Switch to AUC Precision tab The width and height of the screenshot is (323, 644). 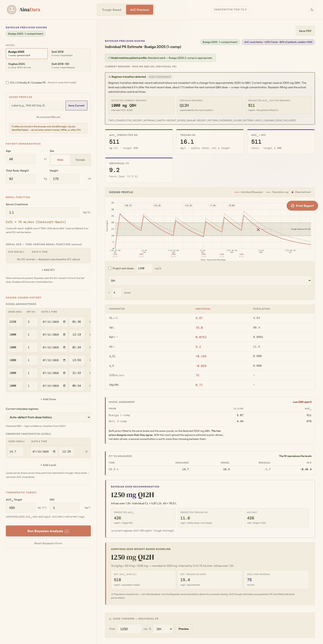139,10
